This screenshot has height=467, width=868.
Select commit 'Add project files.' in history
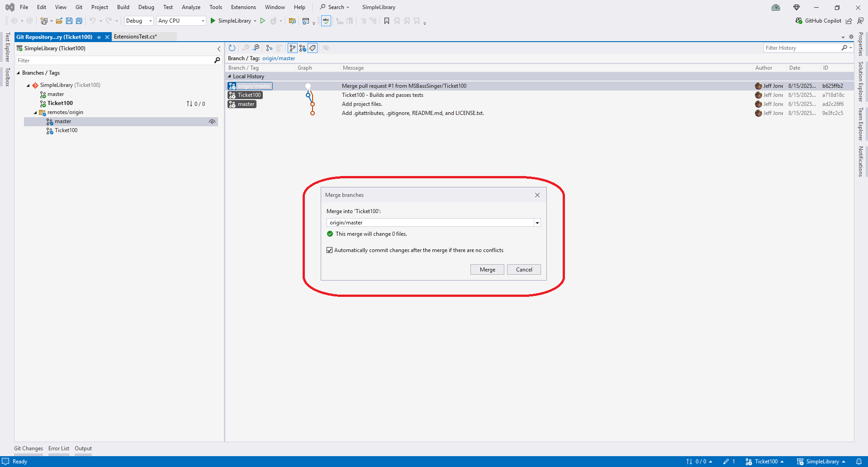[x=362, y=104]
